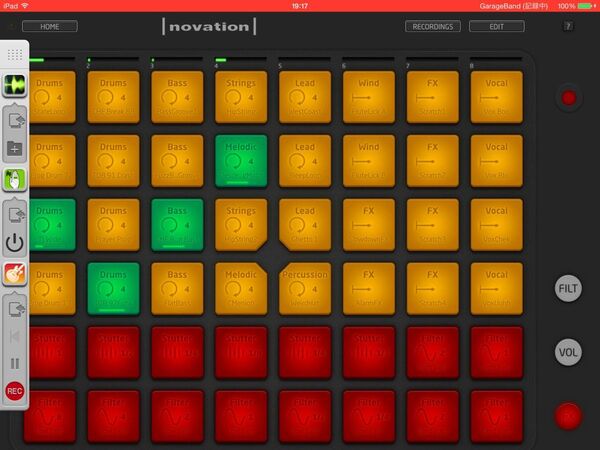Tap the power icon in side panel
600x450 pixels.
click(15, 243)
